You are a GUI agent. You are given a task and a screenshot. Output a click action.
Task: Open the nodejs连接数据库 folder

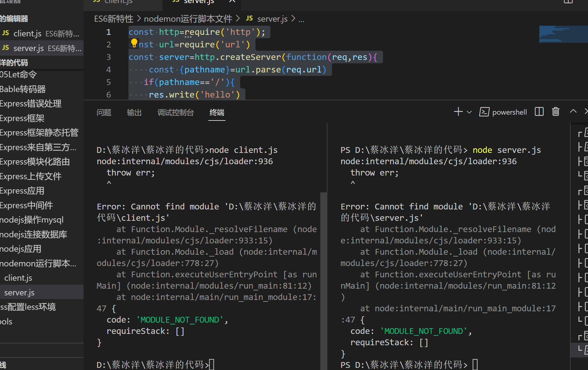42,234
